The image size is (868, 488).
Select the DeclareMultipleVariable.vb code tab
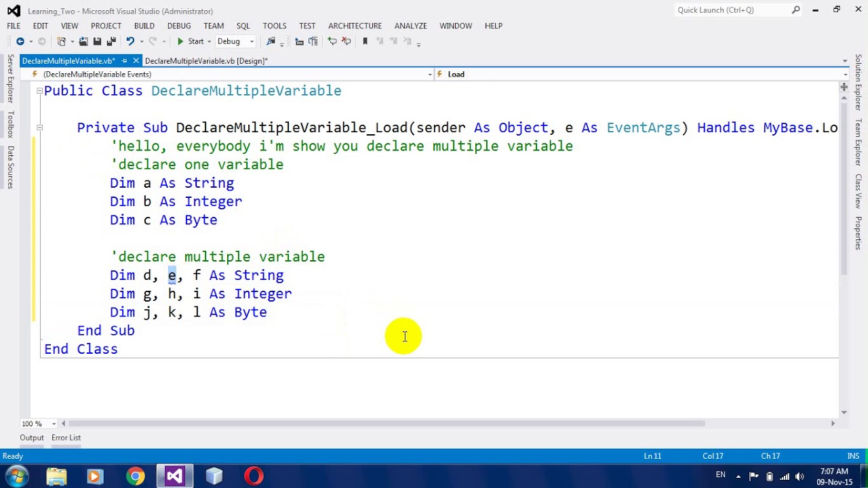tap(68, 61)
